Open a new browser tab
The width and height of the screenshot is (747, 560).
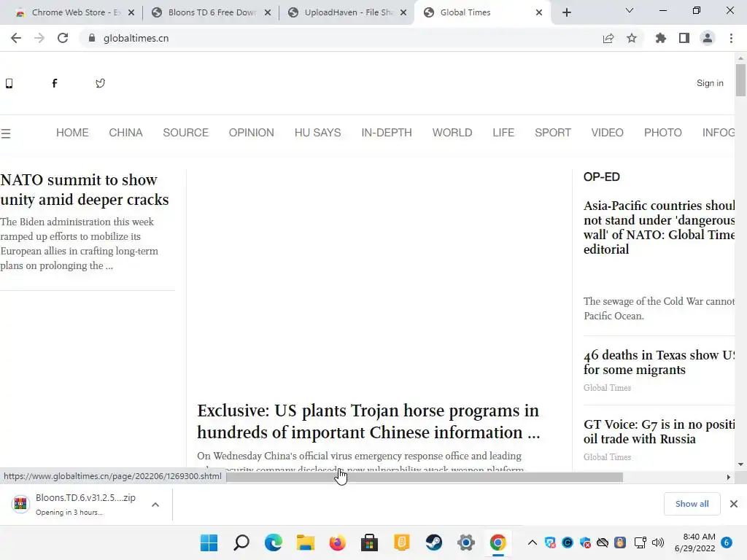pyautogui.click(x=566, y=12)
